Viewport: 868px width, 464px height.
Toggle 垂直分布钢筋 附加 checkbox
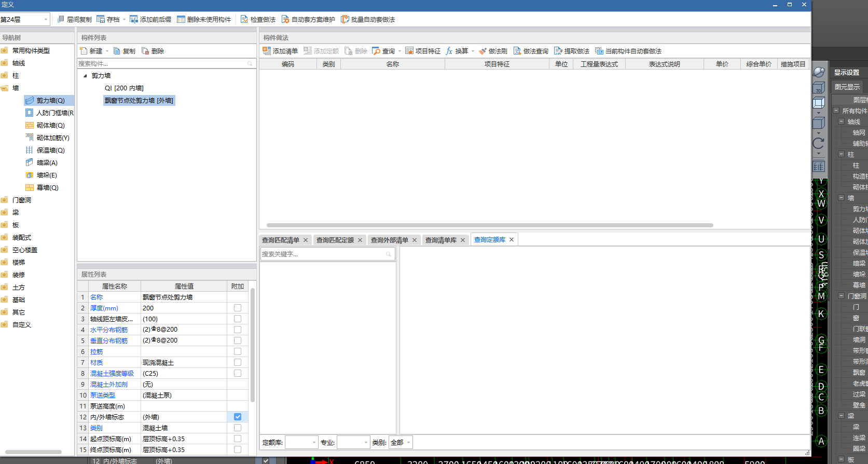(238, 340)
